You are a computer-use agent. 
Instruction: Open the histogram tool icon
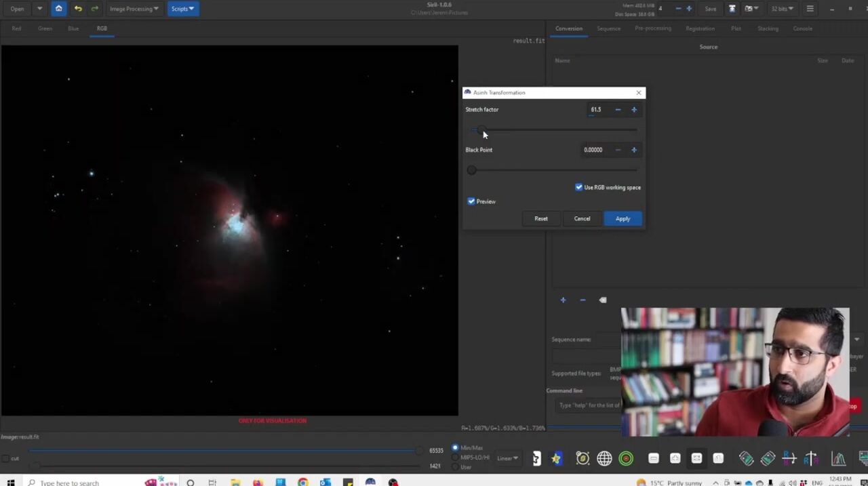[x=839, y=459]
